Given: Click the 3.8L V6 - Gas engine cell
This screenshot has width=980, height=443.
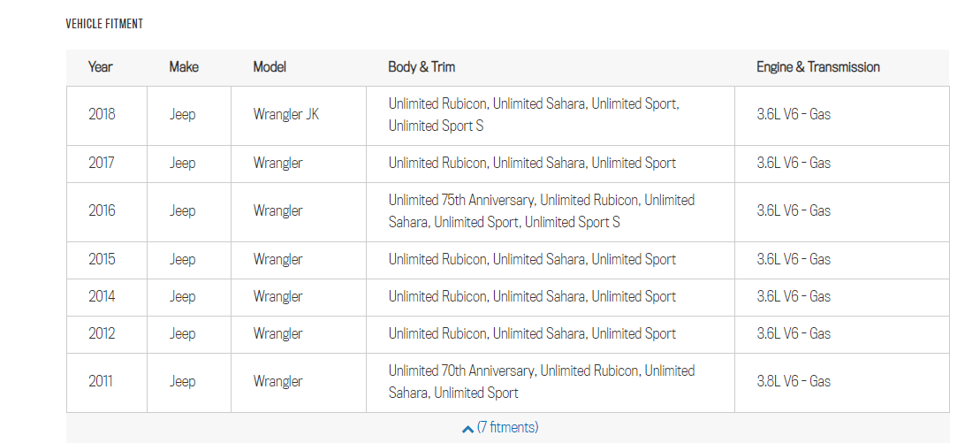Looking at the screenshot, I should click(794, 382).
